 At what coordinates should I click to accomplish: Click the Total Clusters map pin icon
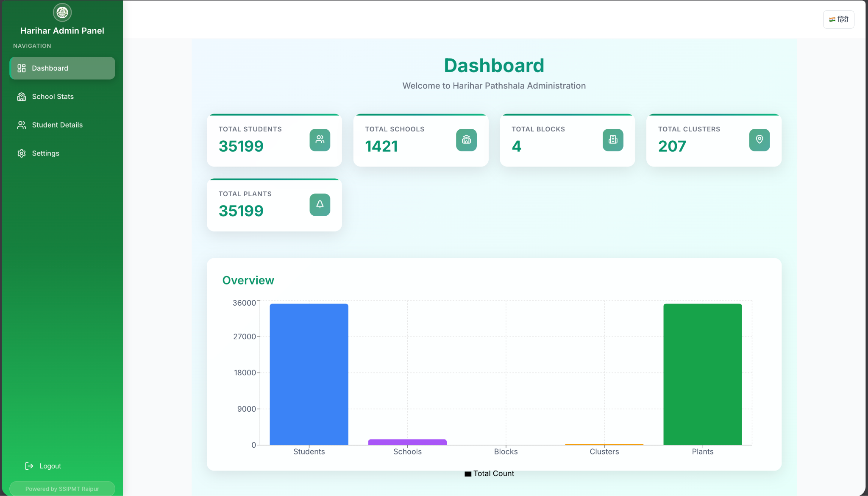(759, 140)
